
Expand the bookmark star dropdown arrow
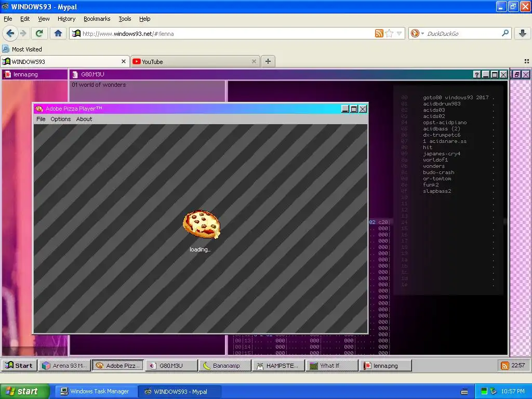(x=400, y=33)
